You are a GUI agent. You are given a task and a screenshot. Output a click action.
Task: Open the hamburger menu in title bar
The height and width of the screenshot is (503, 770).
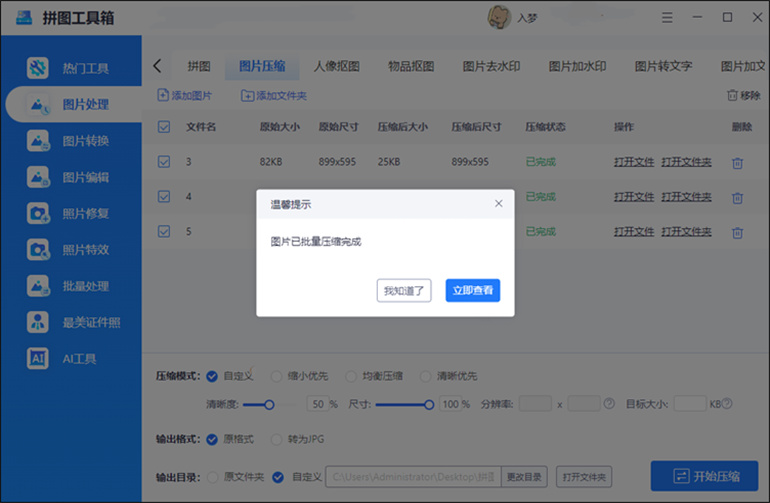coord(667,18)
